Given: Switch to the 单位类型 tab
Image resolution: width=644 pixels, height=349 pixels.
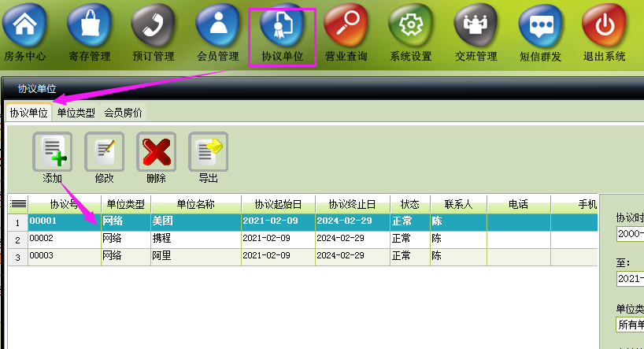Looking at the screenshot, I should click(x=76, y=113).
